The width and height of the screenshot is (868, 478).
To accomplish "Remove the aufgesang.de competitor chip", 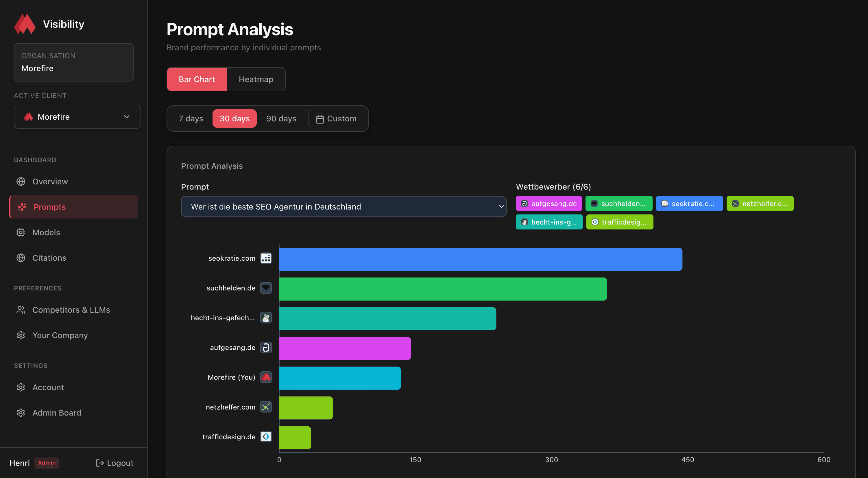I will (x=548, y=203).
